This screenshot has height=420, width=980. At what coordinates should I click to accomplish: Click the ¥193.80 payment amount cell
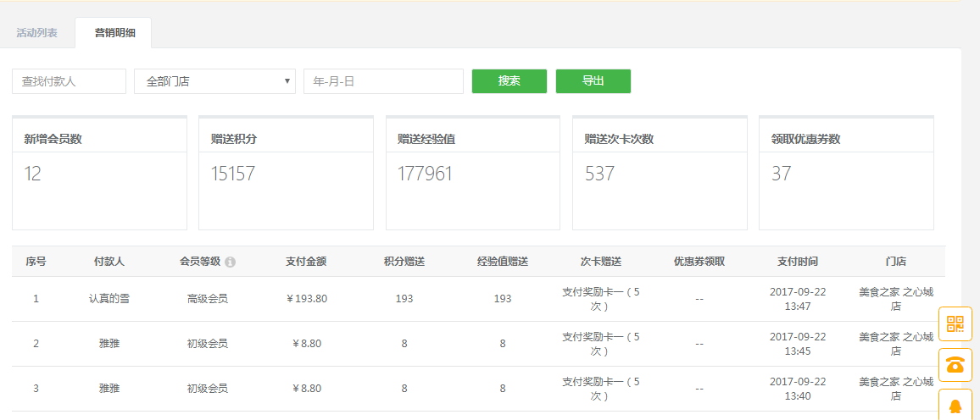click(x=306, y=299)
